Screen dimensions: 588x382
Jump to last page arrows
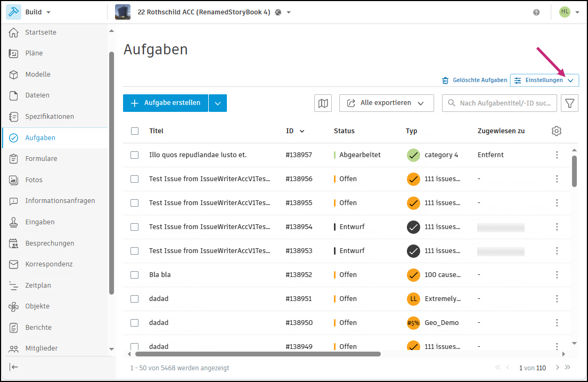(x=567, y=368)
